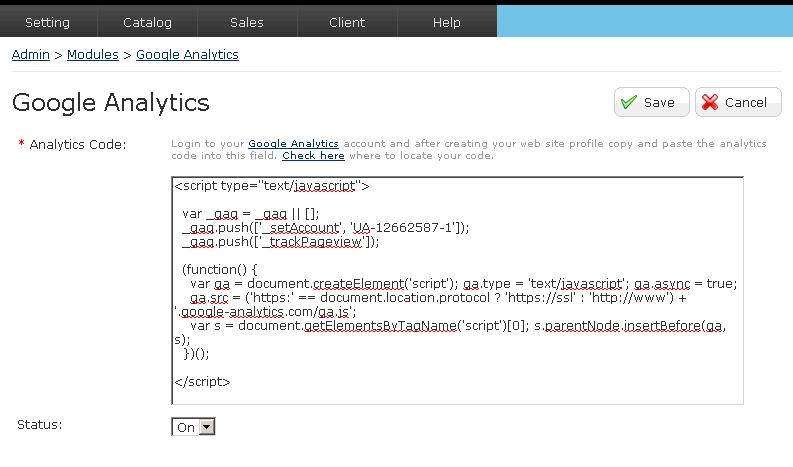The width and height of the screenshot is (793, 467).
Task: Click the green checkmark Save icon
Action: (x=629, y=102)
